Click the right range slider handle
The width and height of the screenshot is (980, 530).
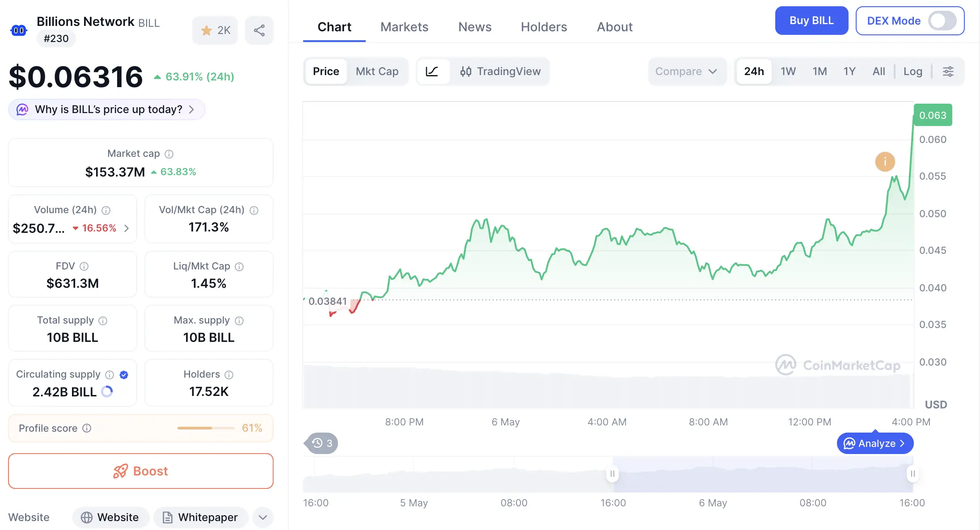coord(913,474)
